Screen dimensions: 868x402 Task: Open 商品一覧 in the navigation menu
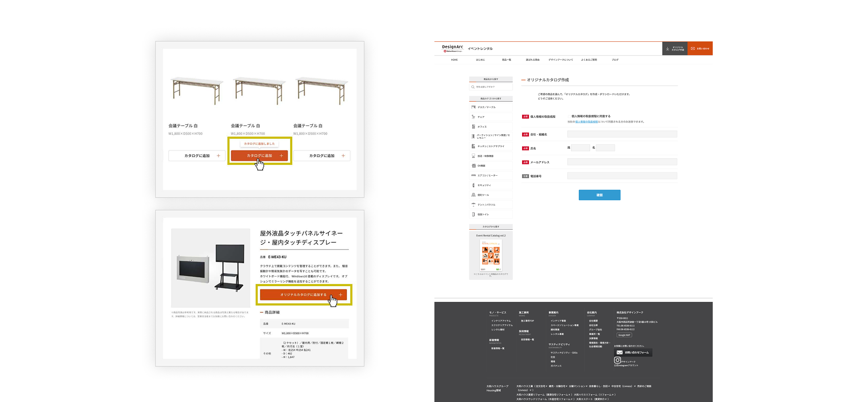[506, 60]
